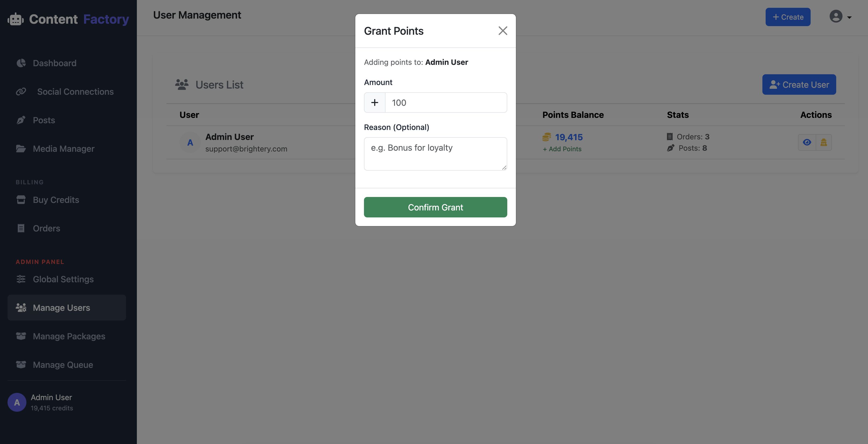This screenshot has width=868, height=444.
Task: Click the blue + Create button
Action: point(787,17)
